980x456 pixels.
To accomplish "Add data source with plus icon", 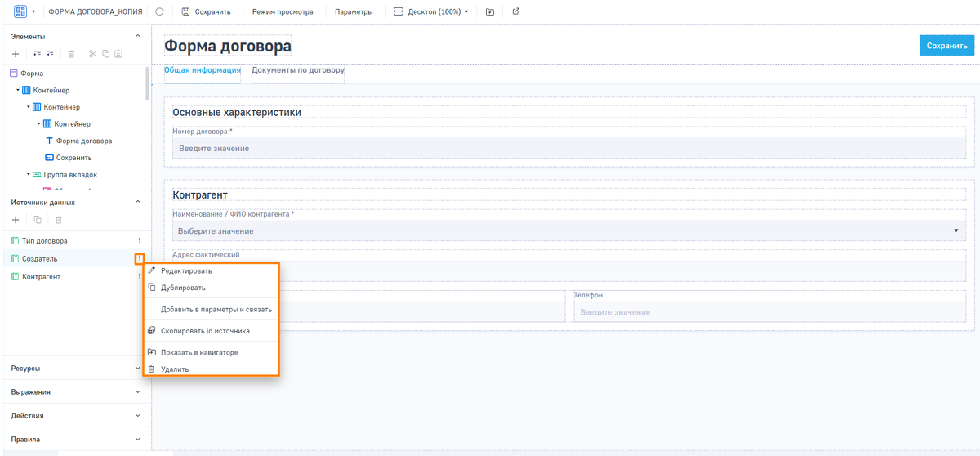I will click(x=15, y=220).
